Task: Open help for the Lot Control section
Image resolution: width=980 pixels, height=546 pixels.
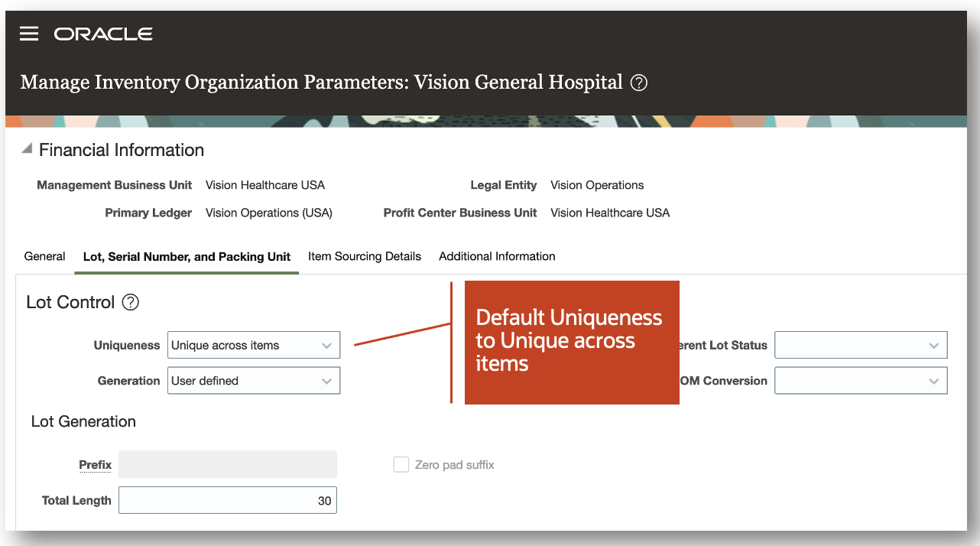Action: (130, 303)
